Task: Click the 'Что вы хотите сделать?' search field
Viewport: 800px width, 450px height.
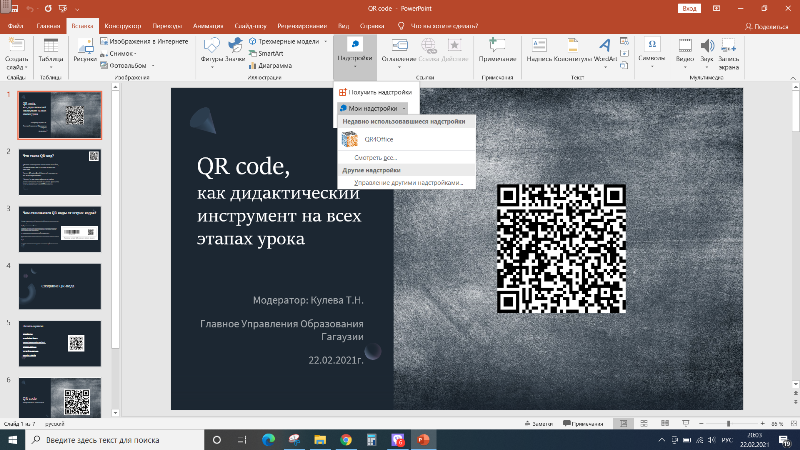Action: click(x=444, y=26)
